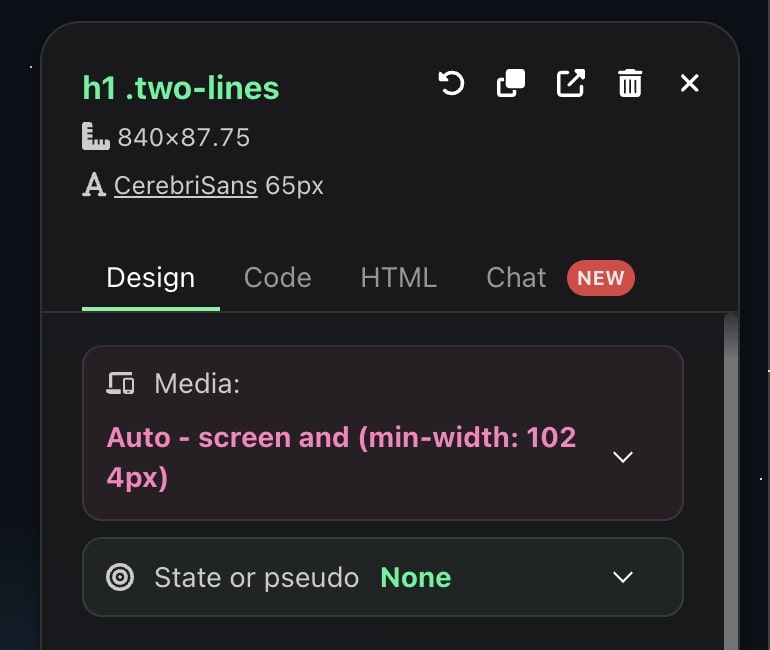The image size is (770, 650).
Task: Switch to the Design tab
Action: pyautogui.click(x=151, y=277)
